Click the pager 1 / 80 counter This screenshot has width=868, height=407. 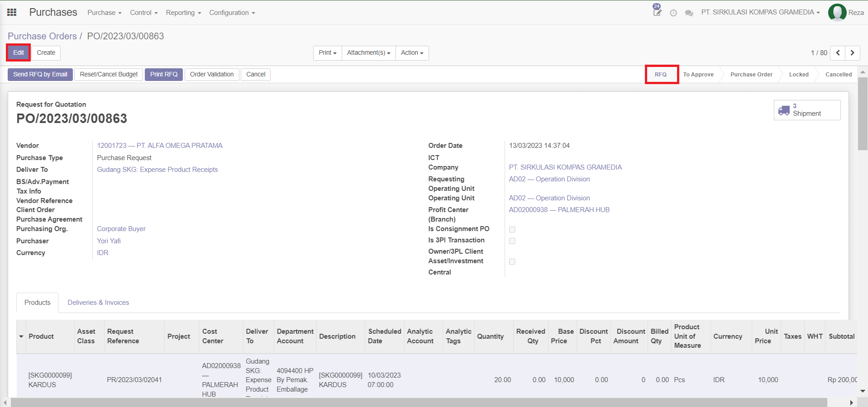(819, 53)
